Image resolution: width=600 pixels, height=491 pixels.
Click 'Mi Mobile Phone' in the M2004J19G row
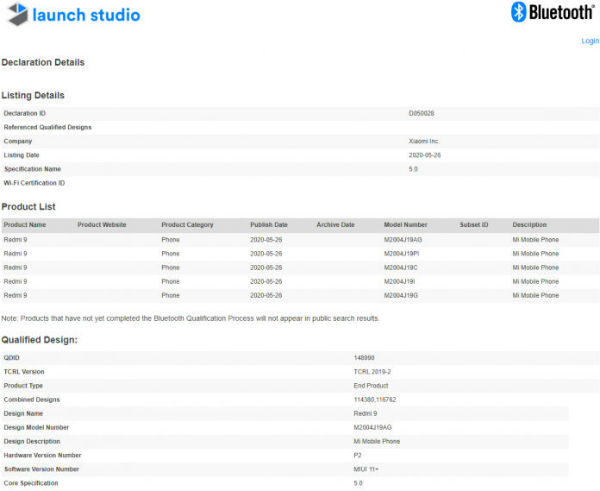pos(536,295)
